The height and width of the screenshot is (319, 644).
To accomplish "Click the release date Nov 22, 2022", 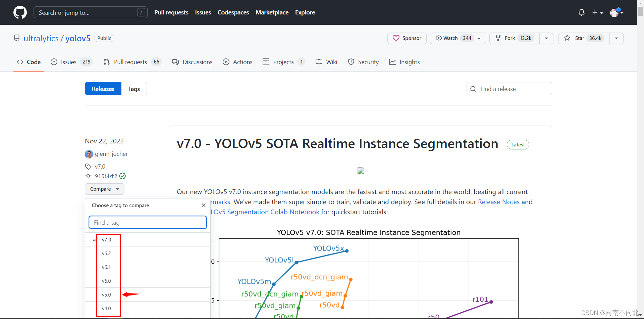I will 104,141.
